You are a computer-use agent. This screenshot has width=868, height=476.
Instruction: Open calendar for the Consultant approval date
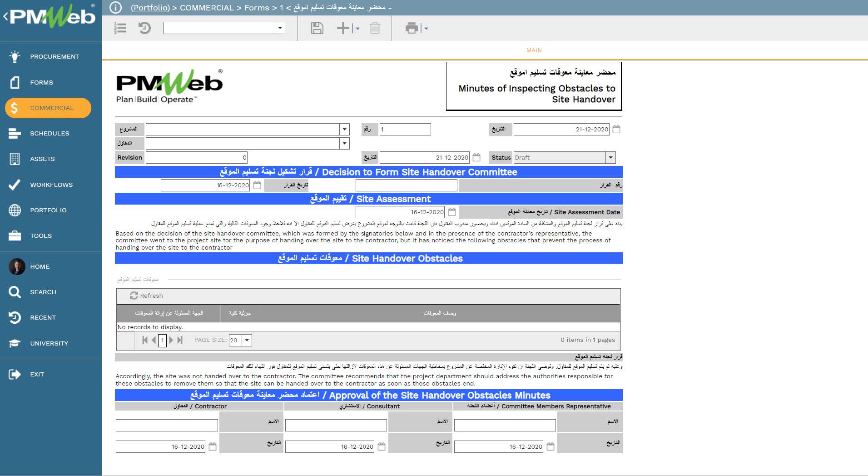[x=382, y=446]
